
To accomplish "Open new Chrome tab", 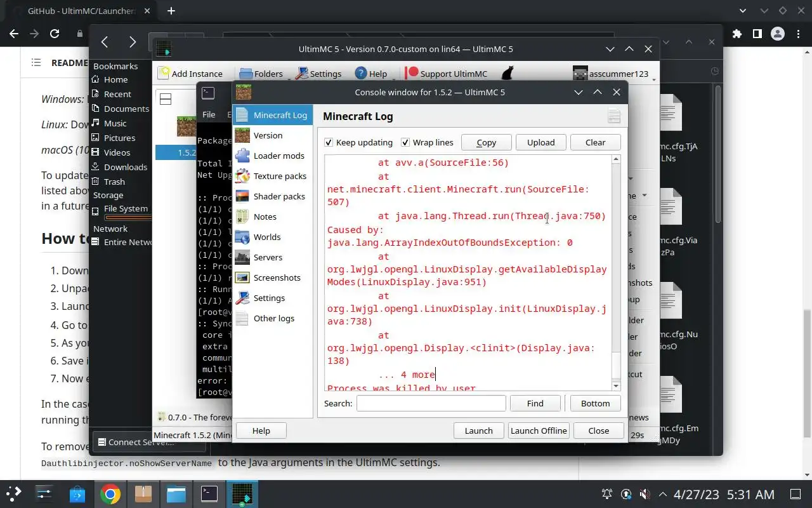I will (x=171, y=11).
